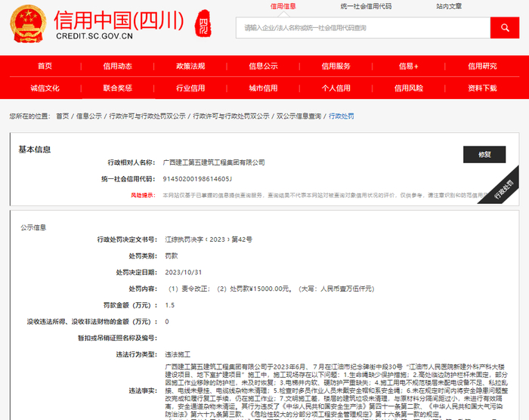Image resolution: width=529 pixels, height=420 pixels.
Task: Click credit code 91450200198614605J
Action: pos(197,179)
